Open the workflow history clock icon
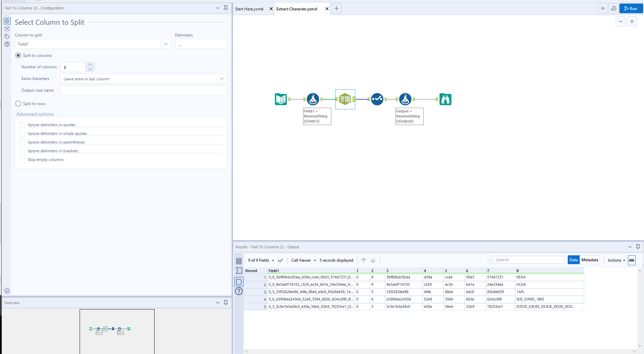The image size is (644, 354). [614, 9]
